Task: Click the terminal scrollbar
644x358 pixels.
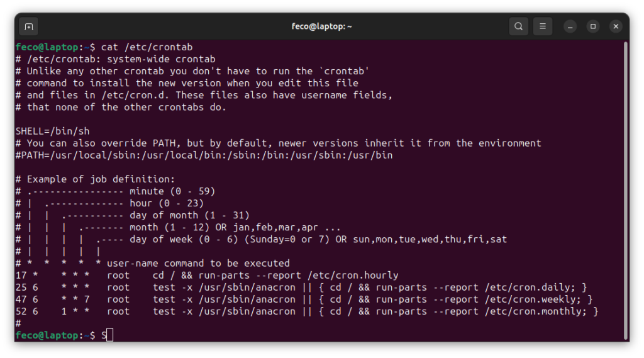Action: [x=626, y=190]
